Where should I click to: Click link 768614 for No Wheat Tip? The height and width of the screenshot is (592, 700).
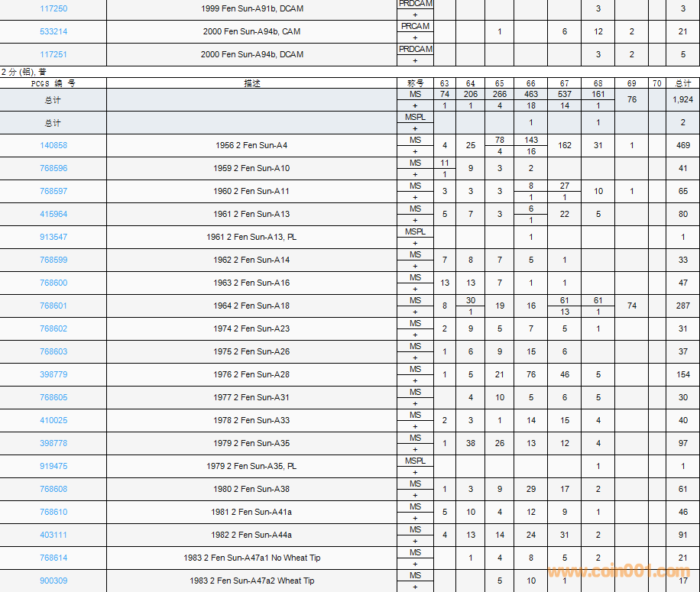53,558
